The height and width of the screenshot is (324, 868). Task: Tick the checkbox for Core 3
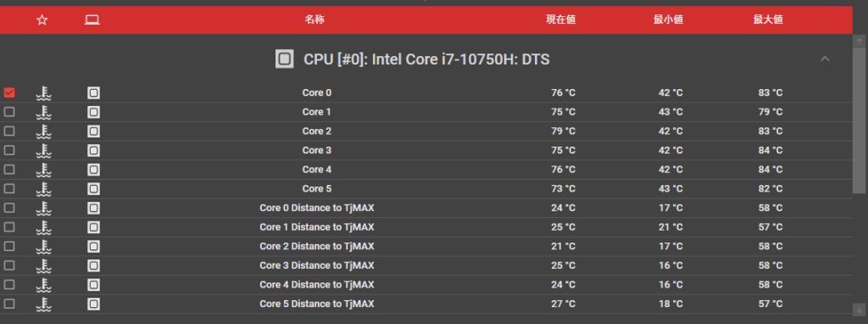pyautogui.click(x=8, y=150)
